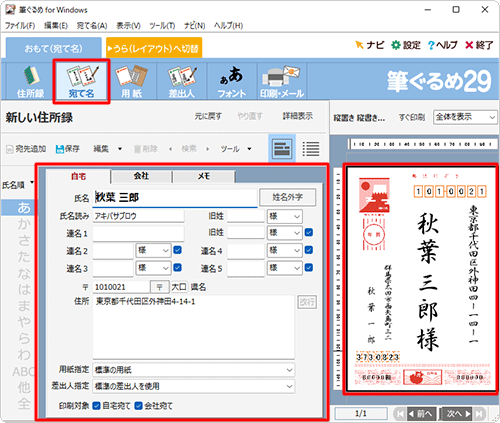Open ヘルプ help at top right

[x=443, y=45]
